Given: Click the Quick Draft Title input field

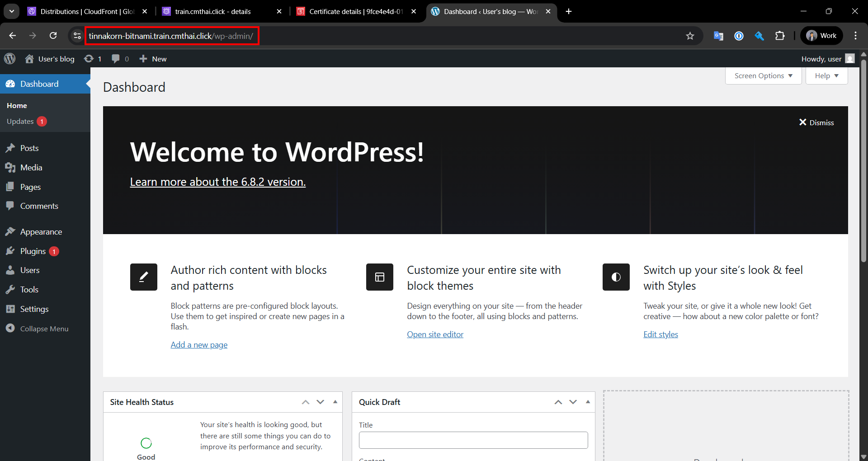Looking at the screenshot, I should [473, 440].
